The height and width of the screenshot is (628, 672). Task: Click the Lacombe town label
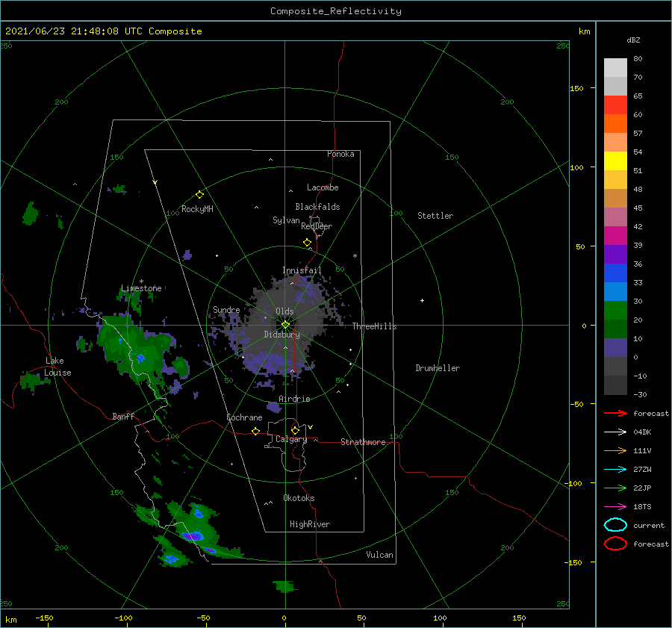click(323, 187)
